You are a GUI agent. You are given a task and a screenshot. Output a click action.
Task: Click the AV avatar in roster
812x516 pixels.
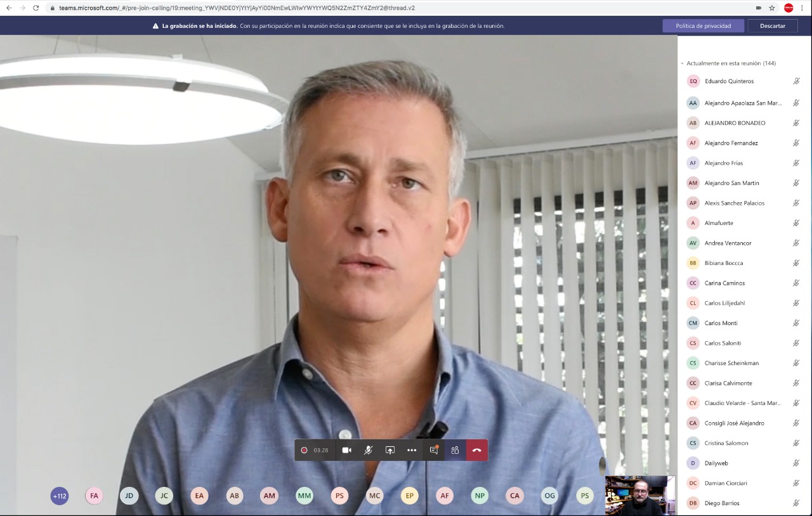tap(693, 243)
